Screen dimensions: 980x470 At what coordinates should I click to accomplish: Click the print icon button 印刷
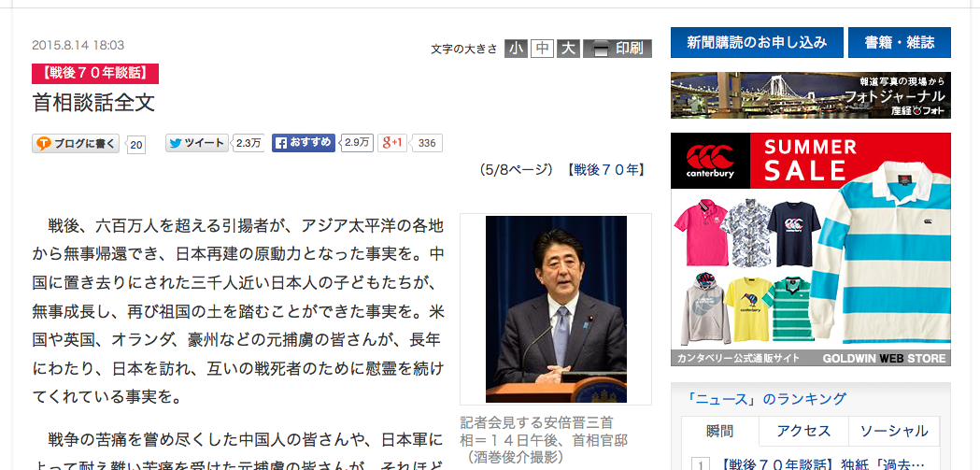(x=618, y=49)
